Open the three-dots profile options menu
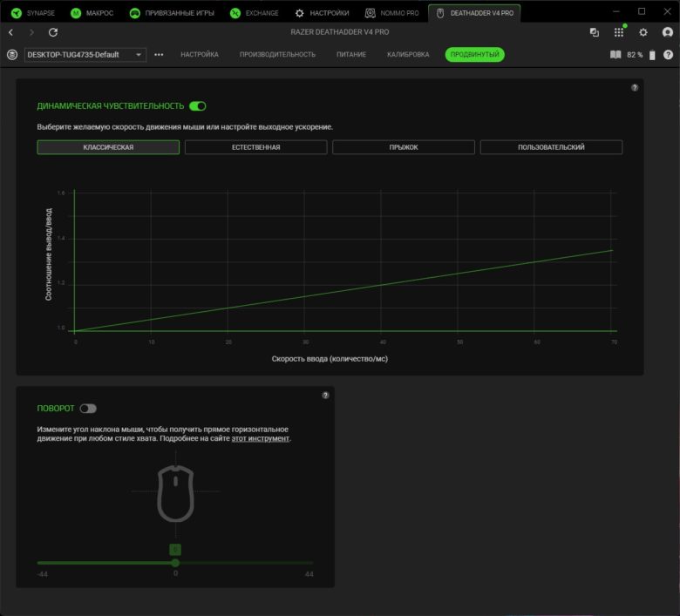The image size is (680, 616). 159,55
